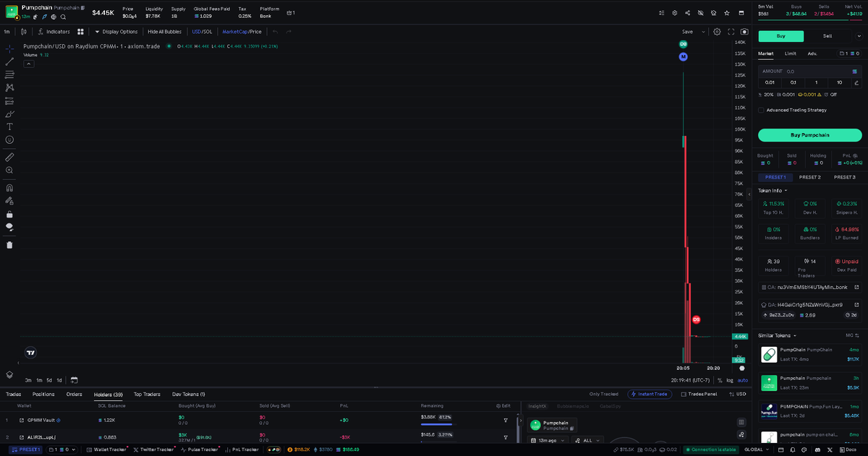Expand Display Options dropdown
Screen dimensions: 868x456
point(116,32)
